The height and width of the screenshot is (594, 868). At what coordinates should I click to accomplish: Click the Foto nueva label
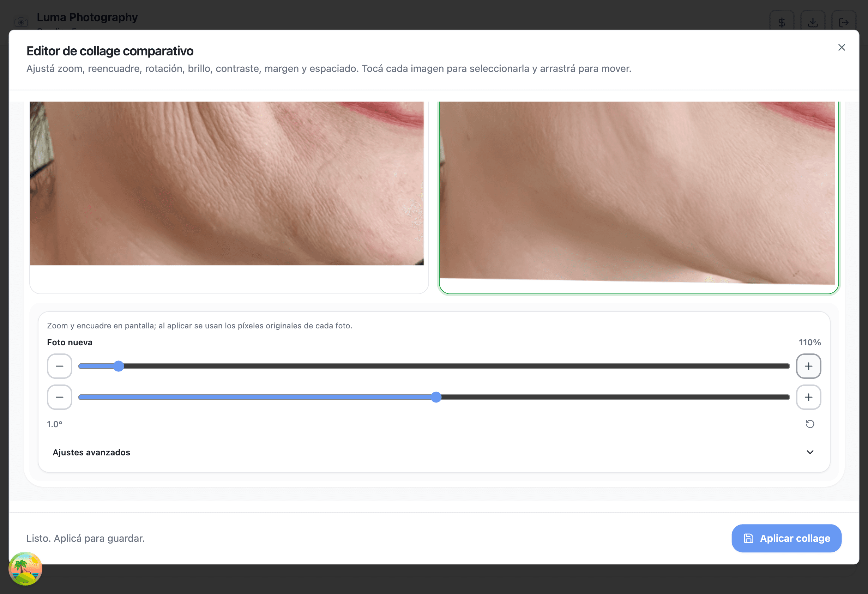70,343
